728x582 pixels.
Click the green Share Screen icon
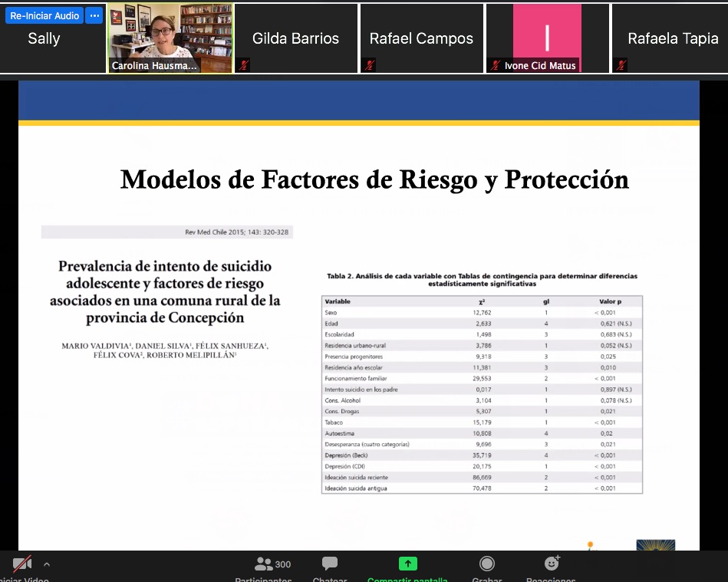[407, 564]
